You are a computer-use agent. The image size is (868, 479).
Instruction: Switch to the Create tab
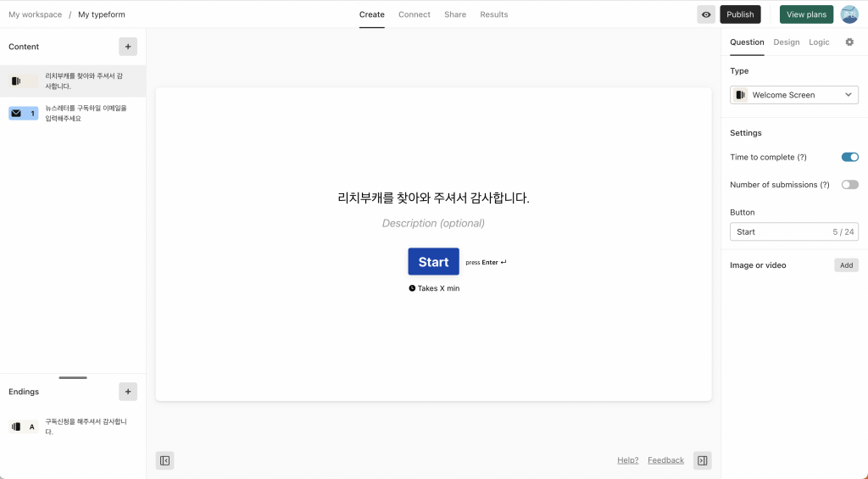pos(372,14)
